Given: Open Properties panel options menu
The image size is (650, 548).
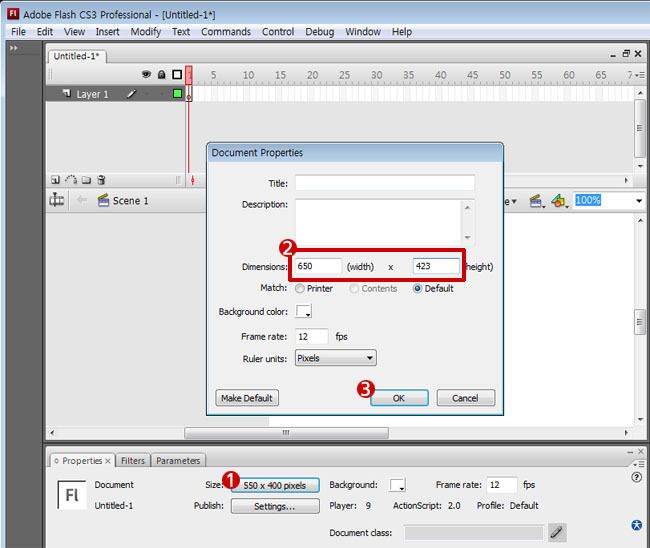Looking at the screenshot, I should tap(640, 464).
